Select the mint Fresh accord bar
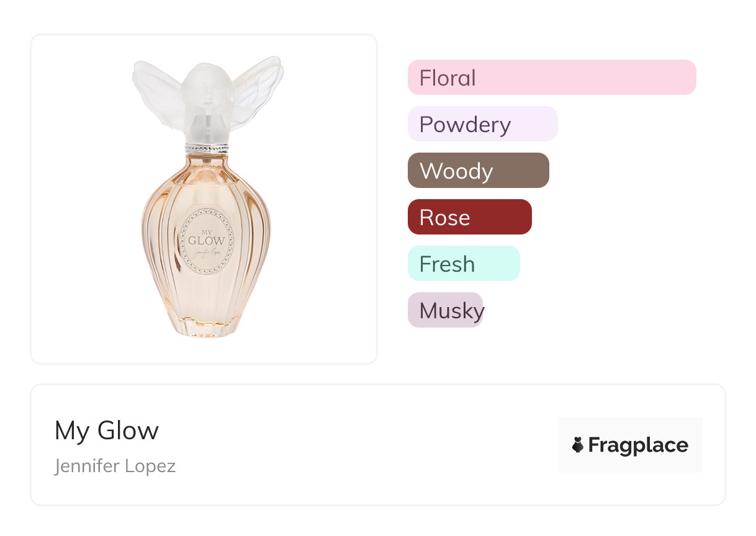This screenshot has width=756, height=536. point(463,264)
